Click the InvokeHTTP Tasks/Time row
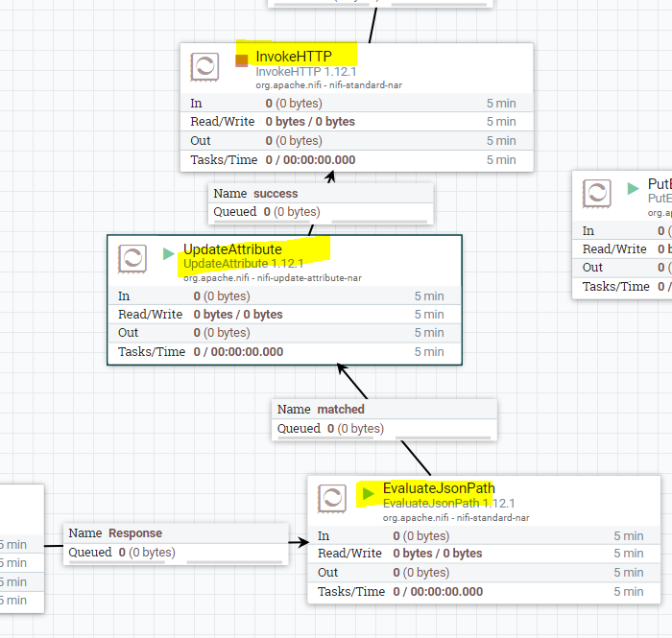This screenshot has width=672, height=638. (x=356, y=160)
